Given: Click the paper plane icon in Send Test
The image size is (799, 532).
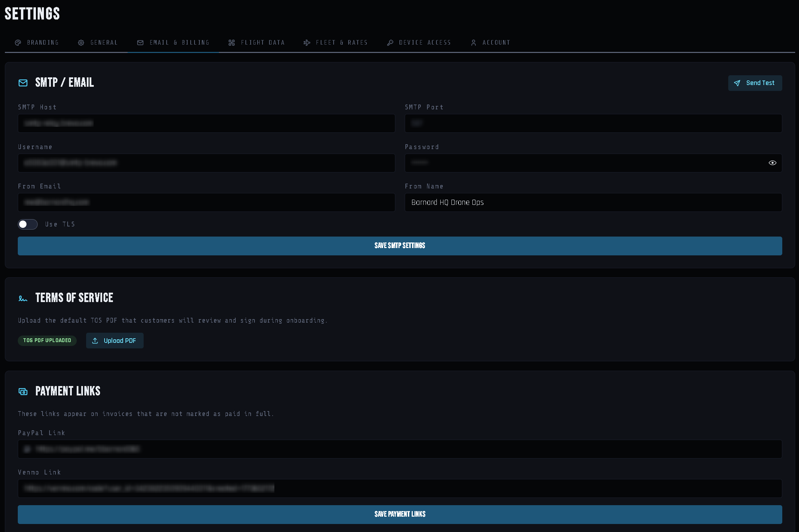Looking at the screenshot, I should [737, 83].
